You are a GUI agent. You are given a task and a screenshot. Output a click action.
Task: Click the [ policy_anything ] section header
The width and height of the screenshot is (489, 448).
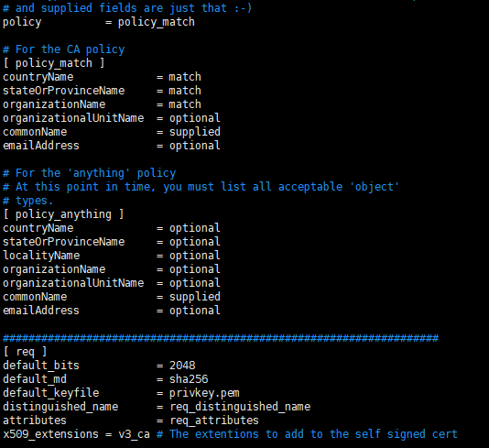click(63, 214)
